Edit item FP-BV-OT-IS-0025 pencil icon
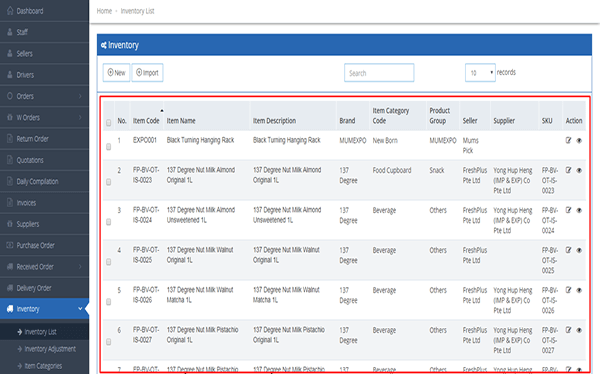Viewport: 600px width, 374px height. (568, 250)
